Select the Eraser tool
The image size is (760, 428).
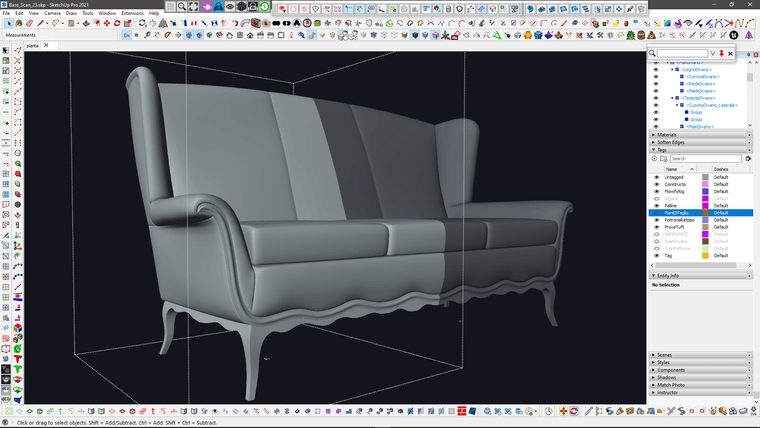(x=31, y=22)
